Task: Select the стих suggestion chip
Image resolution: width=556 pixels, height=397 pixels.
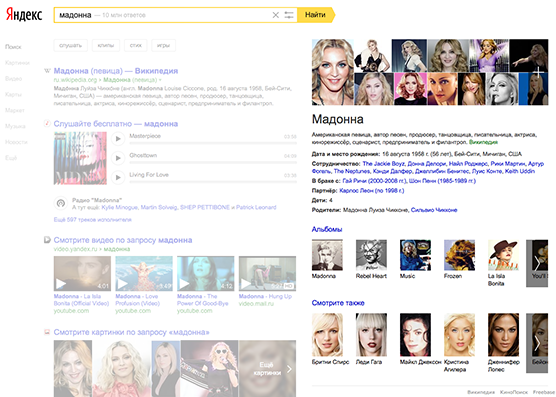Action: [135, 45]
